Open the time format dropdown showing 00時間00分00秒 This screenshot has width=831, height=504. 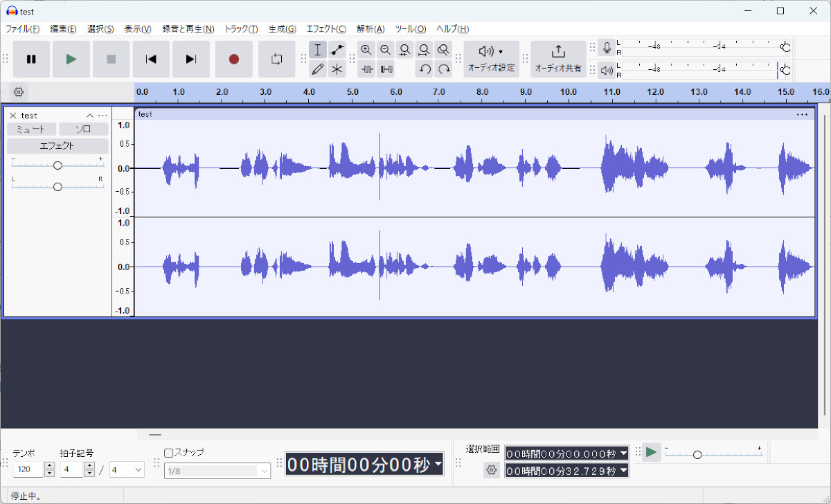coord(438,464)
